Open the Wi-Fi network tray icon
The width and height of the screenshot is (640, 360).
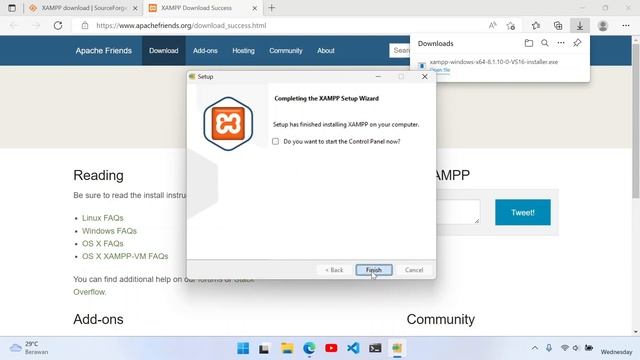click(x=564, y=348)
